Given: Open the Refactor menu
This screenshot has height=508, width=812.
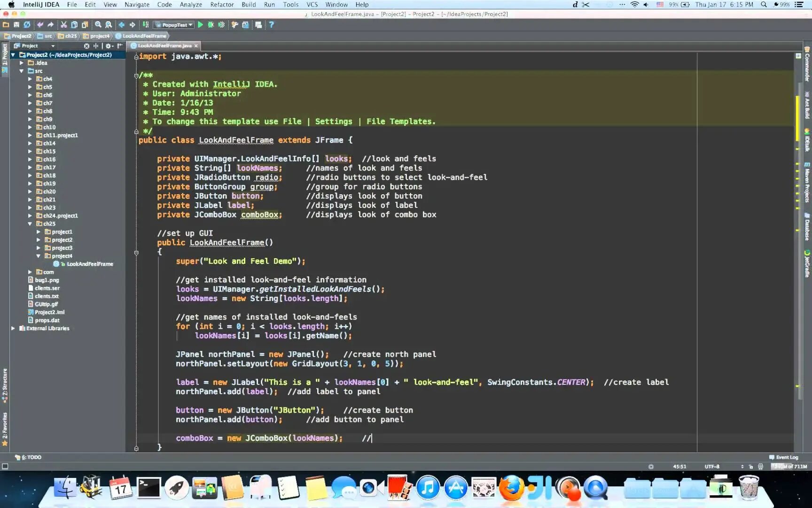Looking at the screenshot, I should [222, 5].
